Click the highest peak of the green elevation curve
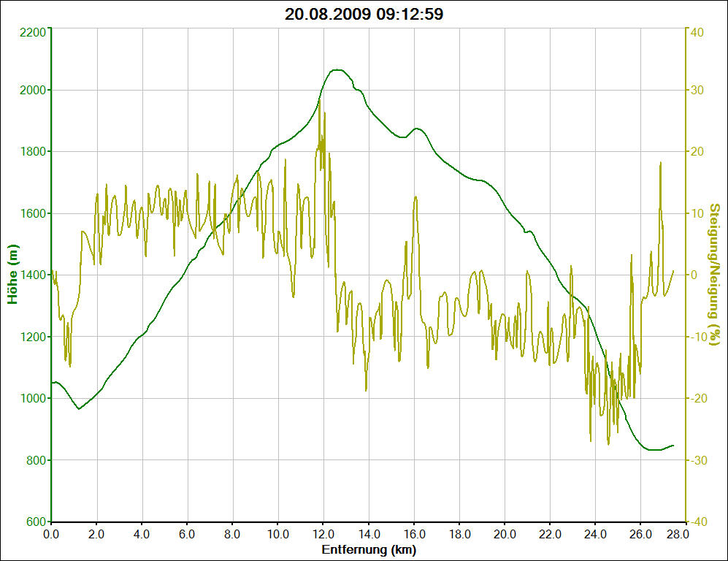 (x=336, y=70)
